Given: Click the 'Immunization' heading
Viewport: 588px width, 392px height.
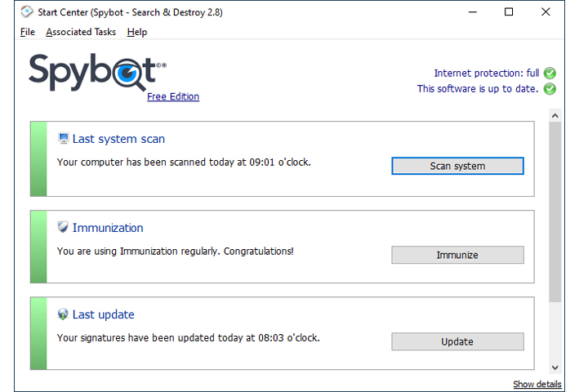Looking at the screenshot, I should pos(108,228).
